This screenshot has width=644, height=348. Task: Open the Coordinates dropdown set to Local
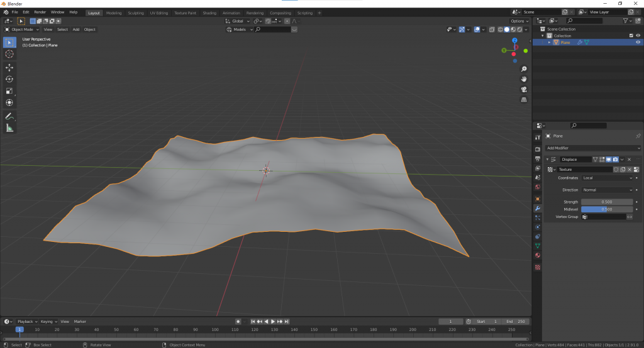(607, 178)
